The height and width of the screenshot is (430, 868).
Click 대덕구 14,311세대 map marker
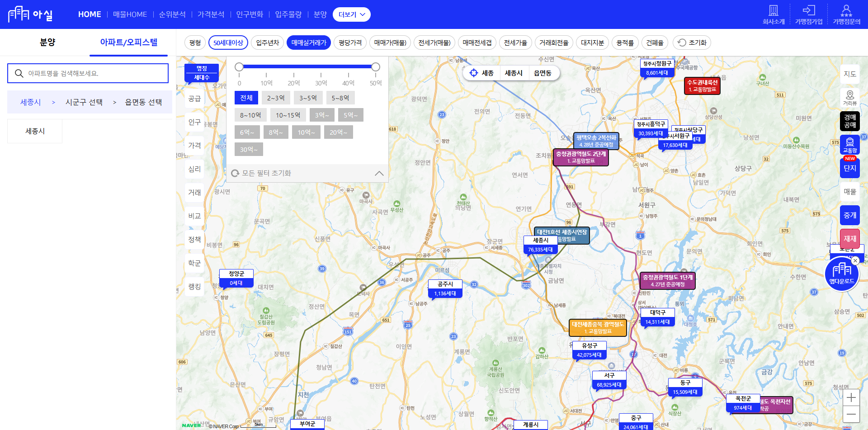[658, 317]
